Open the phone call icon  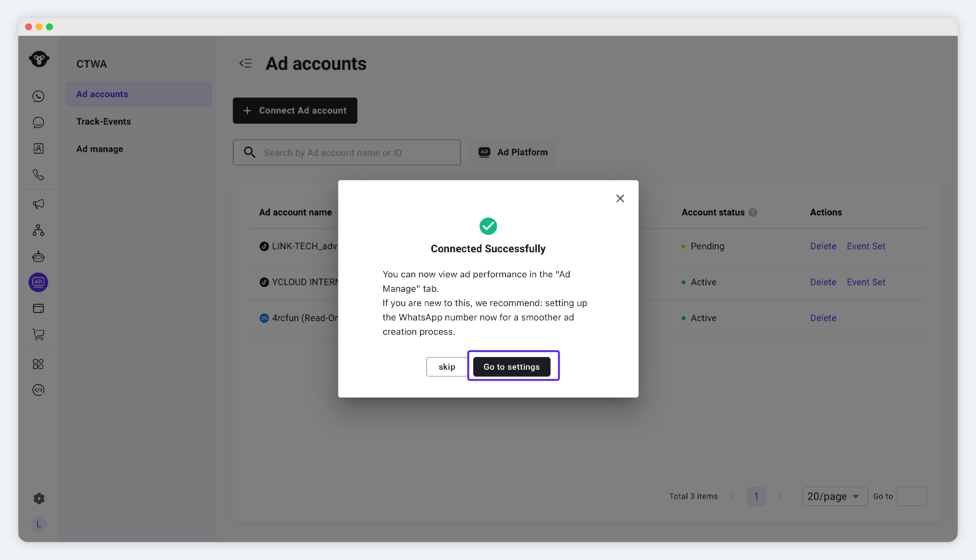[39, 175]
